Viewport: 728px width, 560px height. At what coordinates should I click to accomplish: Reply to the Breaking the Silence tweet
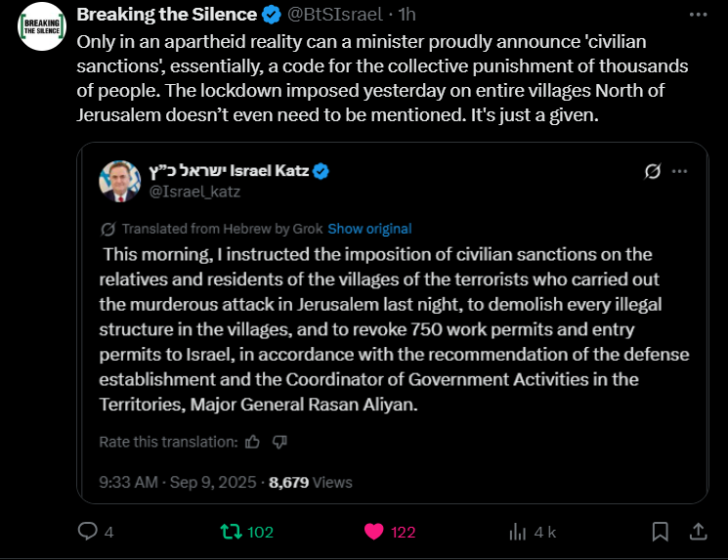[88, 532]
